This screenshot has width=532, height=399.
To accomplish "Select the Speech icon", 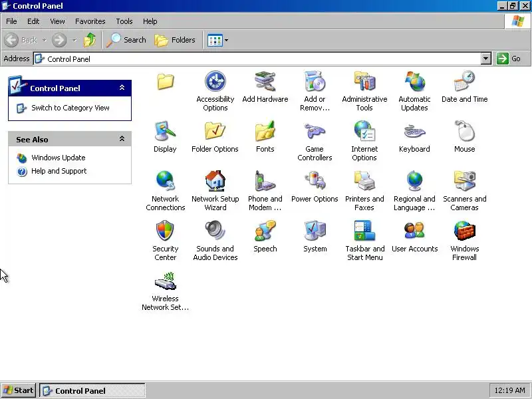I will (x=265, y=231).
